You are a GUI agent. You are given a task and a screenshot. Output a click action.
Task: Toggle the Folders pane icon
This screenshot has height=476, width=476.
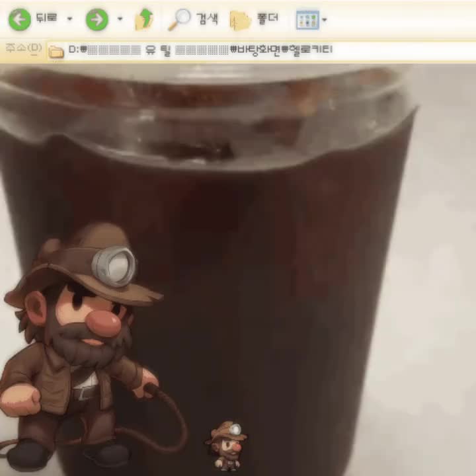(241, 20)
